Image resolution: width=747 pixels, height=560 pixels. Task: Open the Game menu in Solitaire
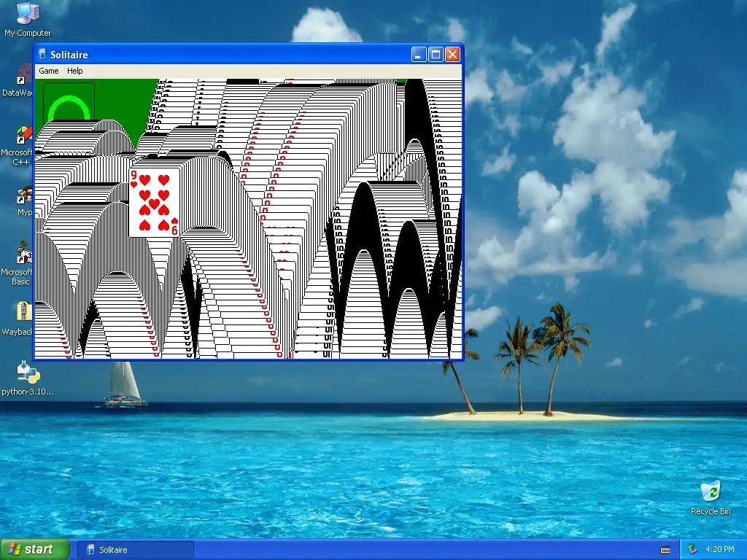[49, 71]
